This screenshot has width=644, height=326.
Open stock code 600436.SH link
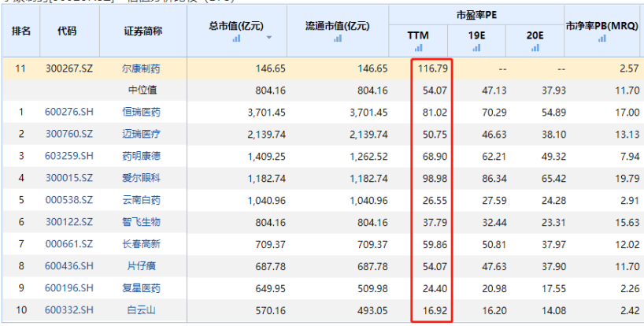[x=69, y=266]
